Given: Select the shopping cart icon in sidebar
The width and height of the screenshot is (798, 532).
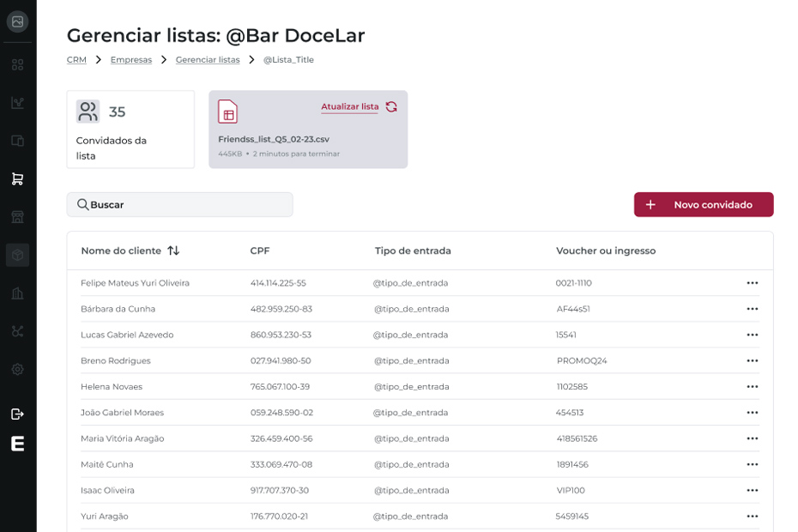Looking at the screenshot, I should pyautogui.click(x=17, y=178).
